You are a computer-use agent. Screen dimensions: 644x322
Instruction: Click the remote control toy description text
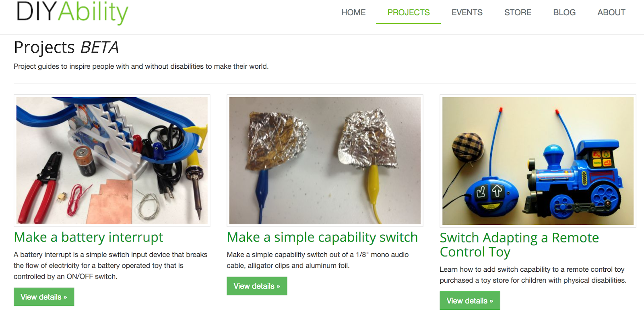[533, 275]
